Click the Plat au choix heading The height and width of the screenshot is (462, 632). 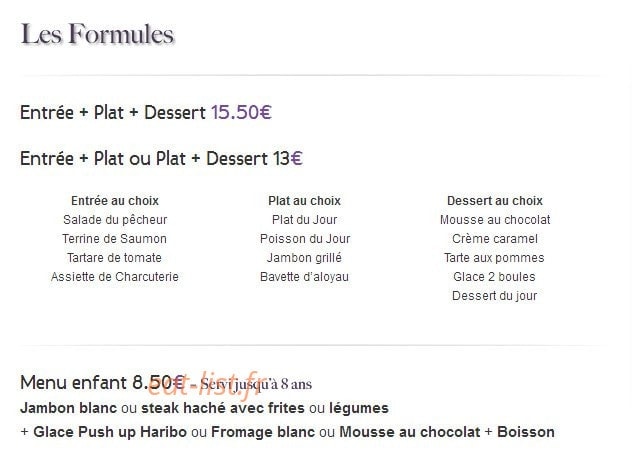coord(305,200)
